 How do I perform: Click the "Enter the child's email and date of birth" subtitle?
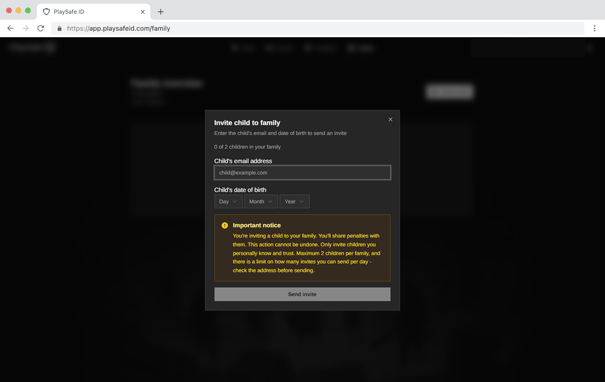281,133
